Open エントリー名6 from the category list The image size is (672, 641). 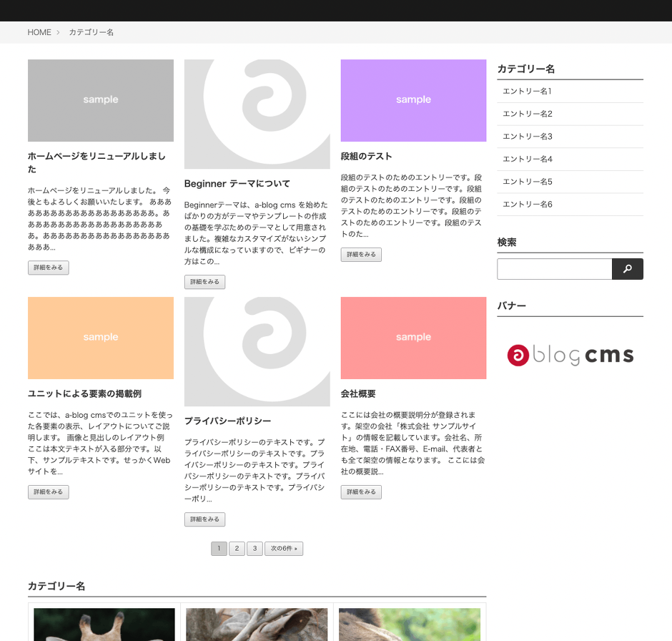pos(527,205)
